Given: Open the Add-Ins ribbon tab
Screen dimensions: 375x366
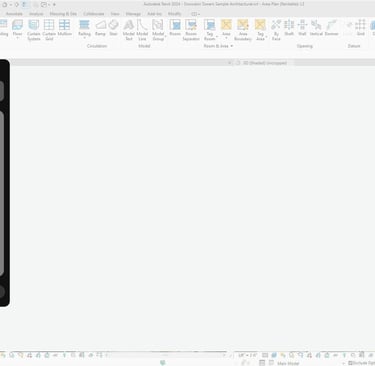Looking at the screenshot, I should tap(154, 14).
